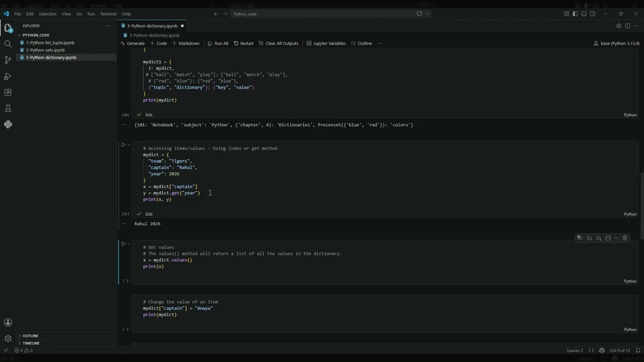The width and height of the screenshot is (644, 362).
Task: Add a Markdown cell from toolbar
Action: tap(186, 43)
